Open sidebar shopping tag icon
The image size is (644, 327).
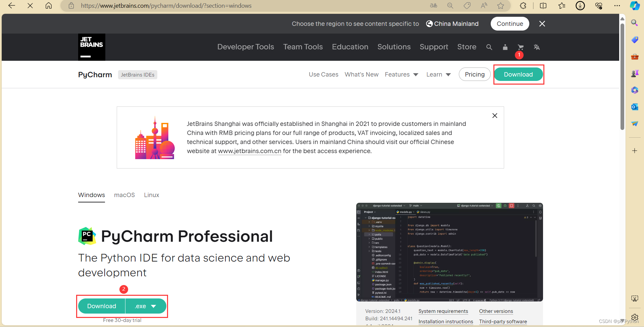635,40
